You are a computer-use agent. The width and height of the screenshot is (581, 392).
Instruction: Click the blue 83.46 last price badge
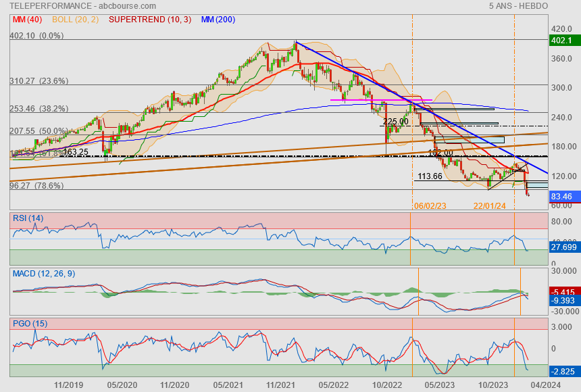565,197
